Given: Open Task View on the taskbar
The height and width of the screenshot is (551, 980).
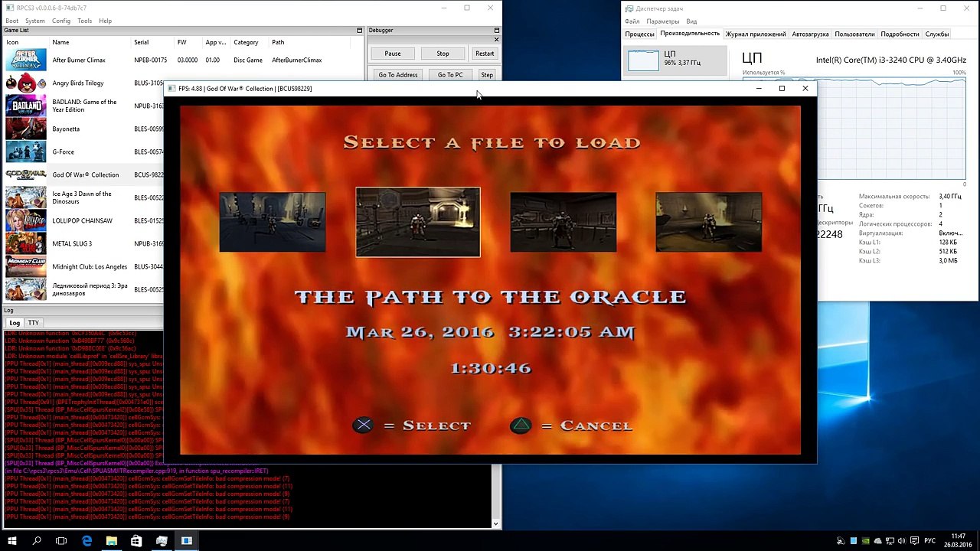Looking at the screenshot, I should [x=61, y=541].
